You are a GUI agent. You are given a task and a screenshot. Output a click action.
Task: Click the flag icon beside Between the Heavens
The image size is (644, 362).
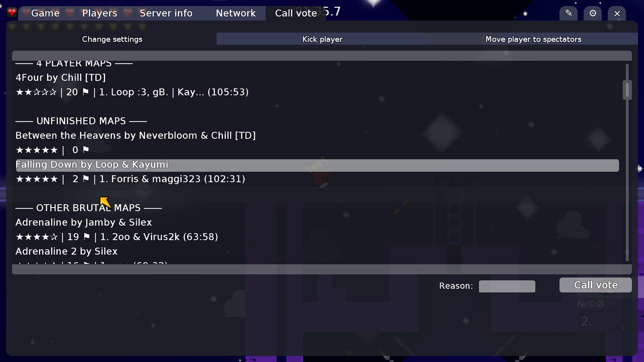pos(85,150)
